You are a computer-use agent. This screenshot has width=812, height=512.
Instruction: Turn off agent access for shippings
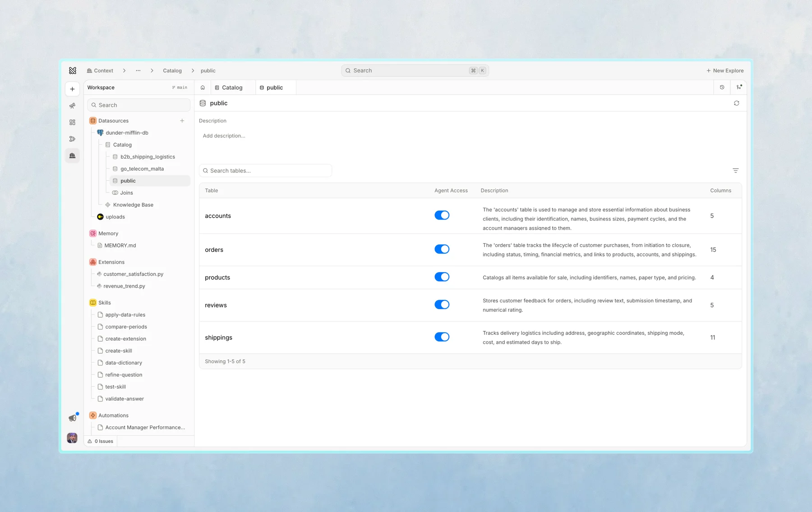click(442, 337)
